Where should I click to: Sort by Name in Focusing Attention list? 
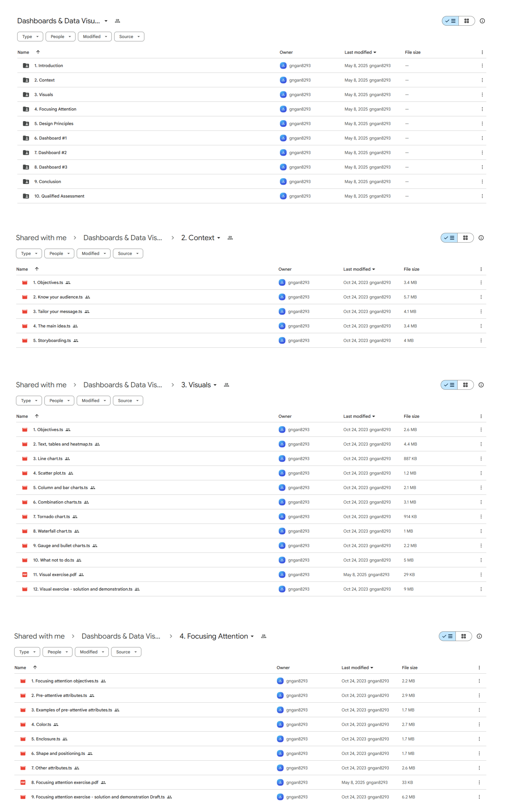point(20,667)
